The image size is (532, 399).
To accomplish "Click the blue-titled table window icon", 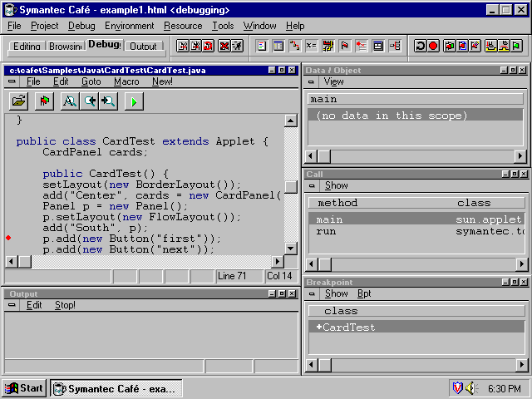I will [x=278, y=46].
